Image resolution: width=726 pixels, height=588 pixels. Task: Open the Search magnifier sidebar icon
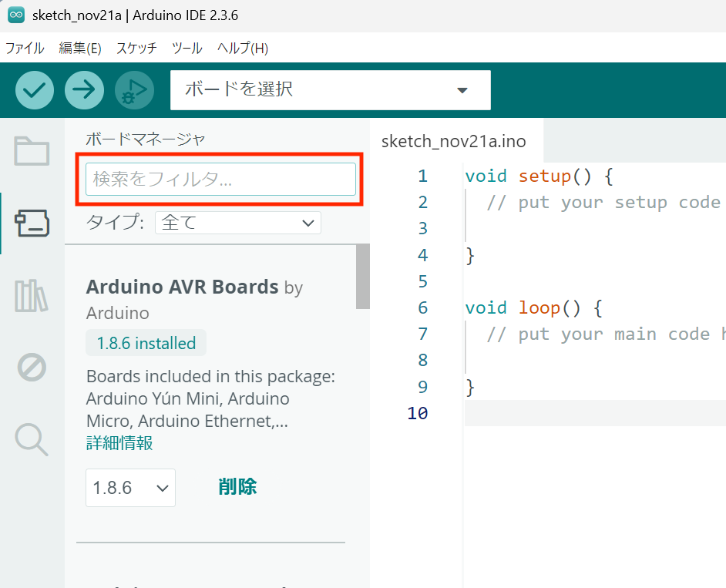pyautogui.click(x=32, y=439)
